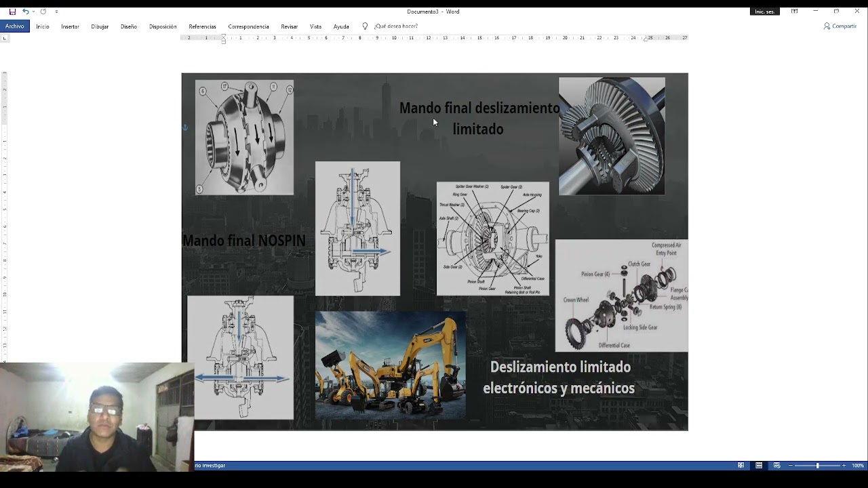
Task: Switch to the Referencias tab
Action: click(x=202, y=26)
